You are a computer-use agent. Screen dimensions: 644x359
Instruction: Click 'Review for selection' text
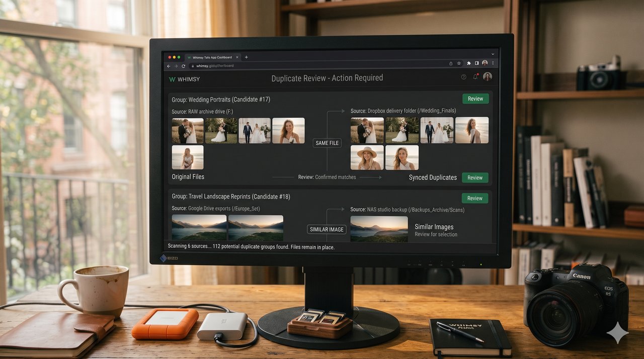[x=436, y=234]
